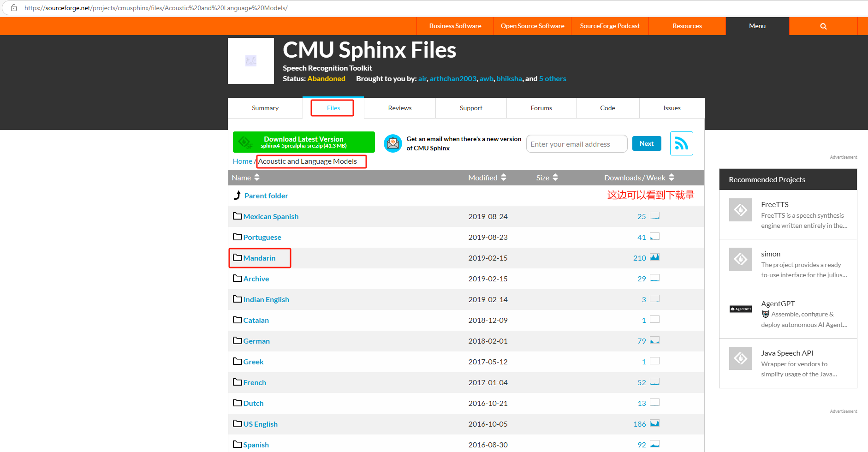Click the email address input field
Viewport: 868px width, 452px height.
(577, 144)
